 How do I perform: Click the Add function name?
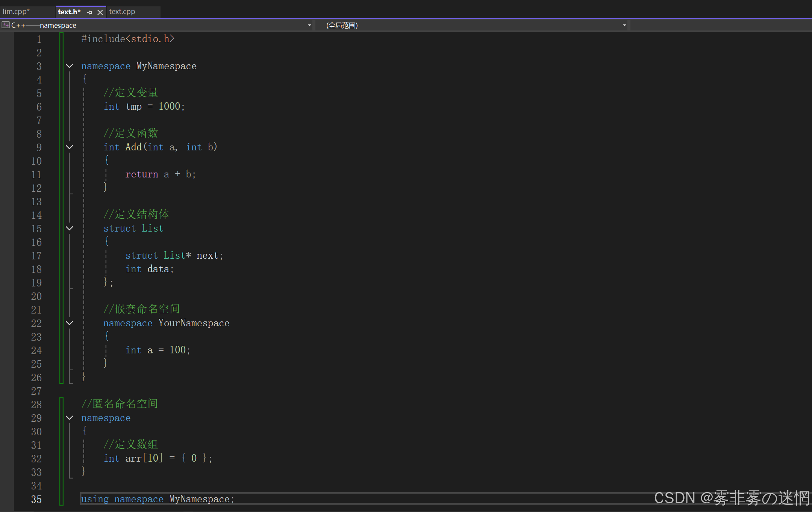pos(133,147)
